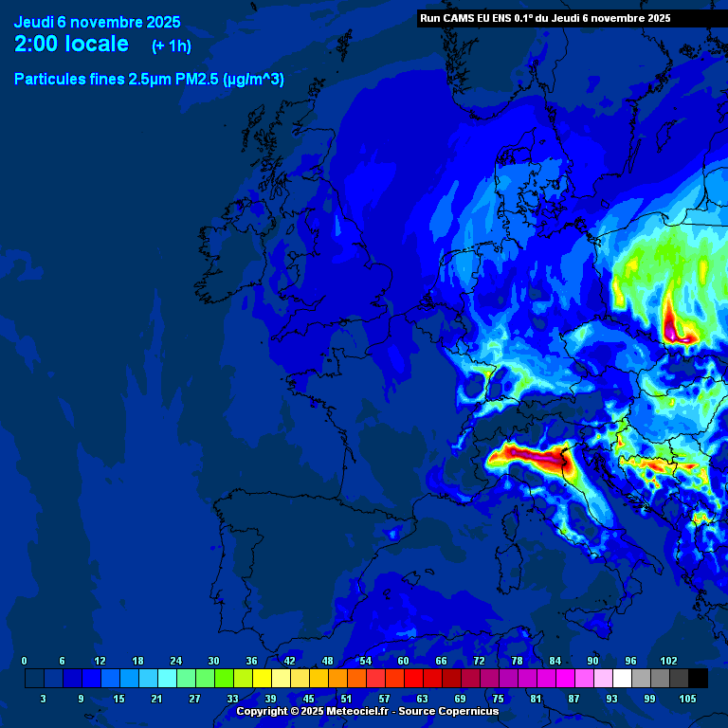Image resolution: width=728 pixels, height=728 pixels.
Task: Click the darkest blue swatch at legend start
Action: pos(34,678)
